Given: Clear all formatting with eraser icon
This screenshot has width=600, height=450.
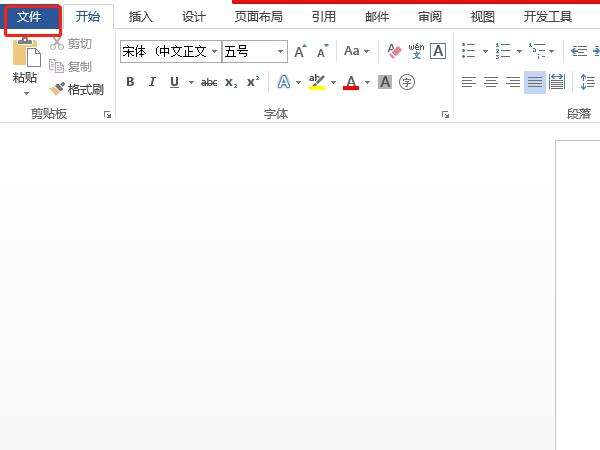Looking at the screenshot, I should click(394, 51).
